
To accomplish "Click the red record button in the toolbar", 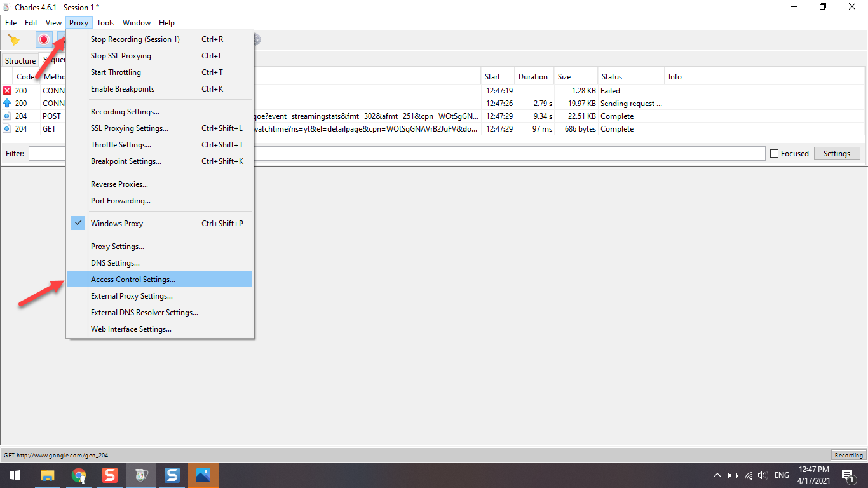I will [44, 39].
